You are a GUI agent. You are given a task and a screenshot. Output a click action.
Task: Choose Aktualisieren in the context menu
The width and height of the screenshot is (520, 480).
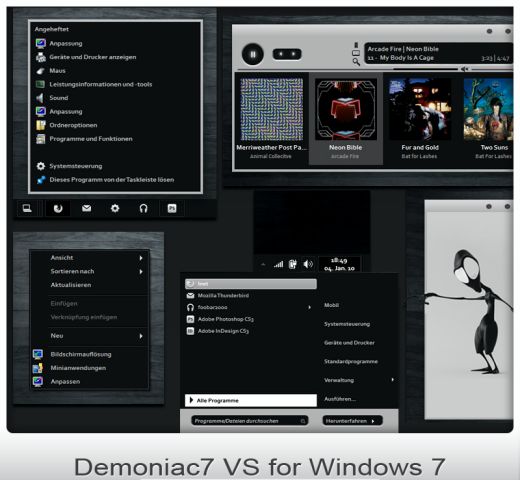pyautogui.click(x=71, y=285)
